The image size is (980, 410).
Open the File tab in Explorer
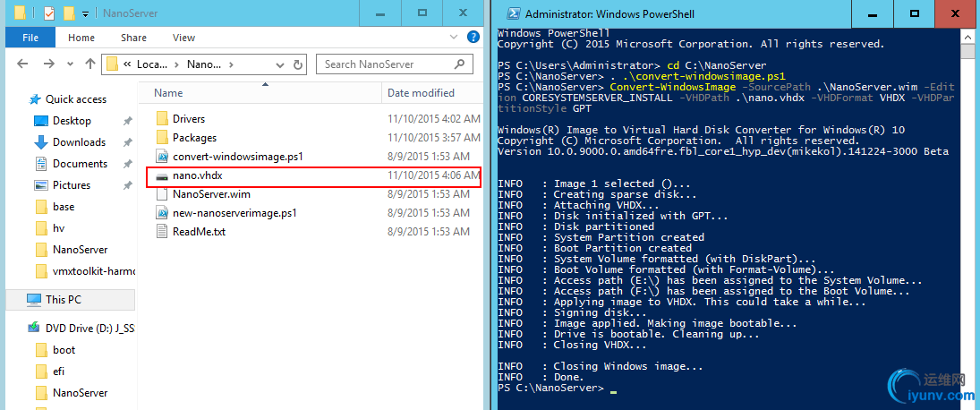pyautogui.click(x=30, y=38)
